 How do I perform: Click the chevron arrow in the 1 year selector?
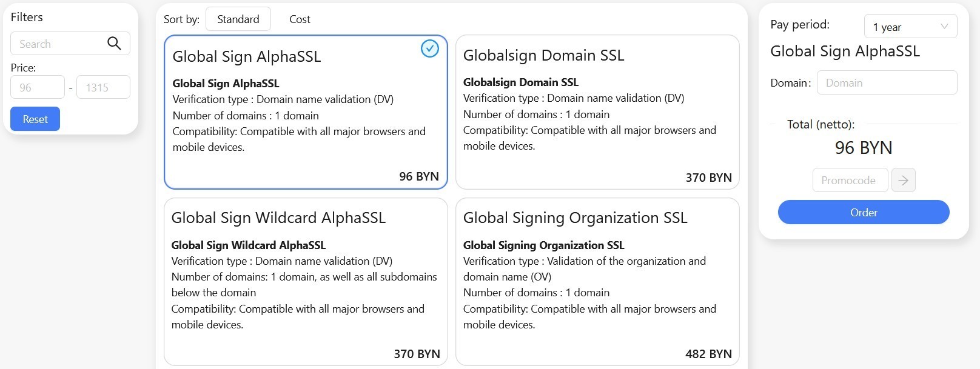[x=944, y=27]
